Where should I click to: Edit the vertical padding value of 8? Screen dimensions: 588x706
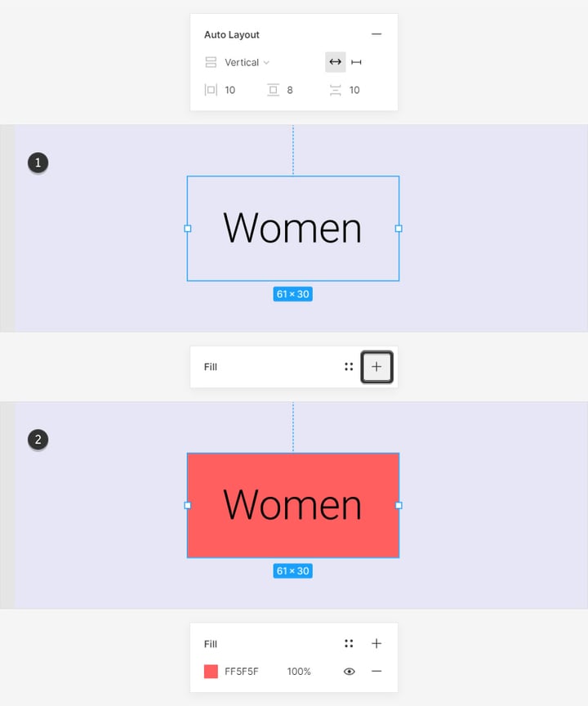coord(292,90)
